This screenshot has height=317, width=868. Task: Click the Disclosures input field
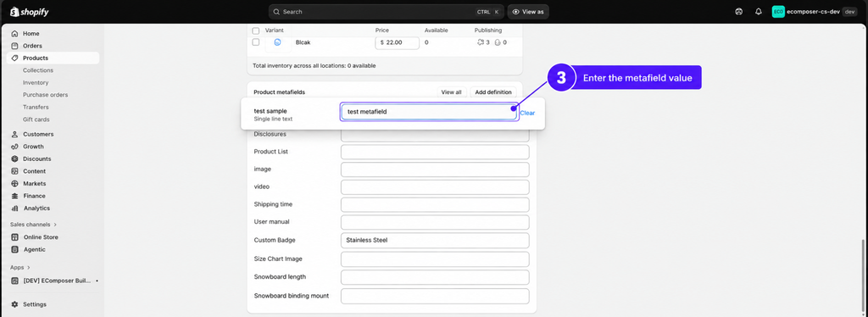pyautogui.click(x=435, y=136)
